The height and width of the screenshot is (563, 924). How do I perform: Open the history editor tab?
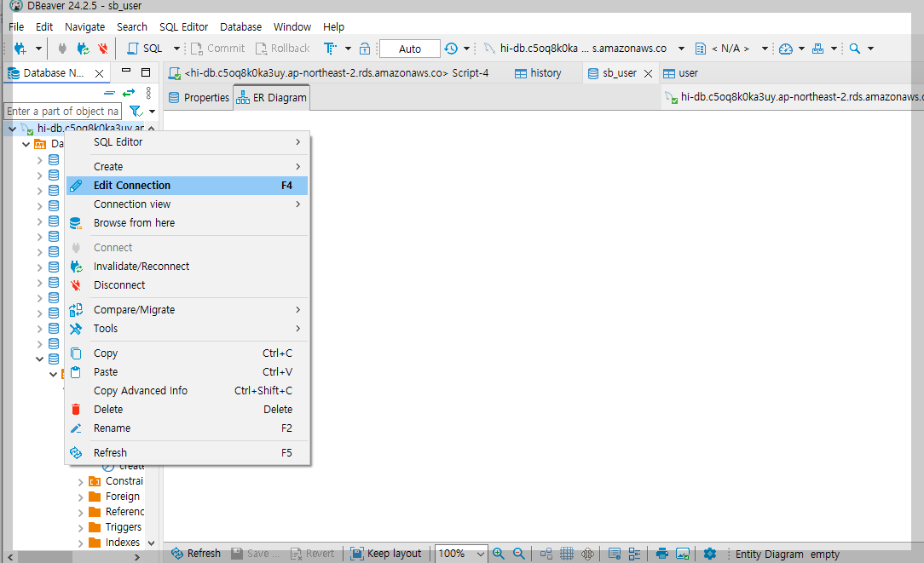click(x=538, y=73)
